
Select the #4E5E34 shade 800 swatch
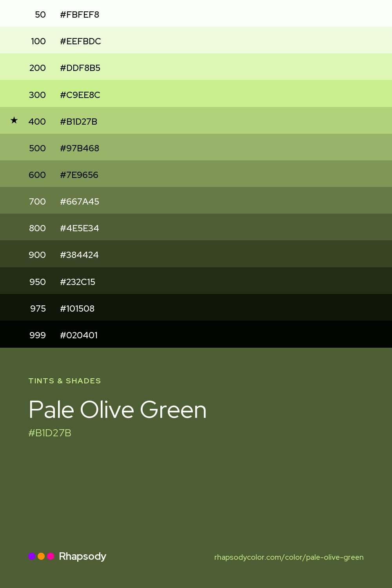tap(196, 227)
